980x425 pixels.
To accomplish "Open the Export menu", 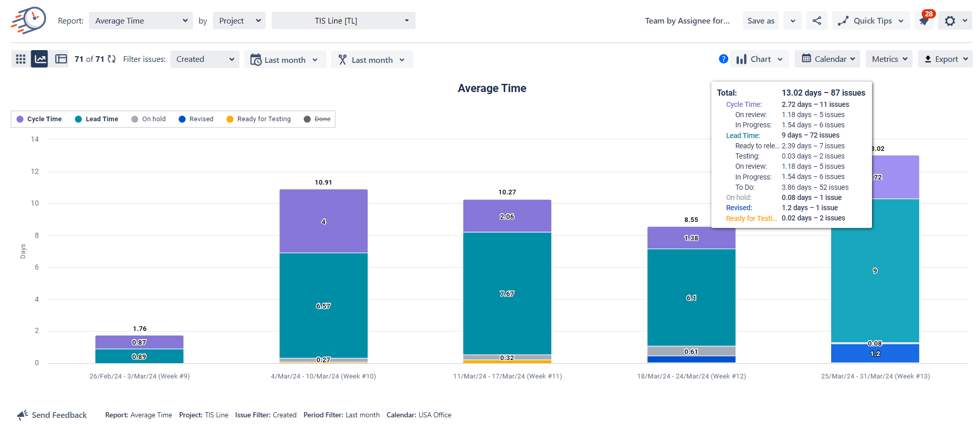I will click(945, 59).
